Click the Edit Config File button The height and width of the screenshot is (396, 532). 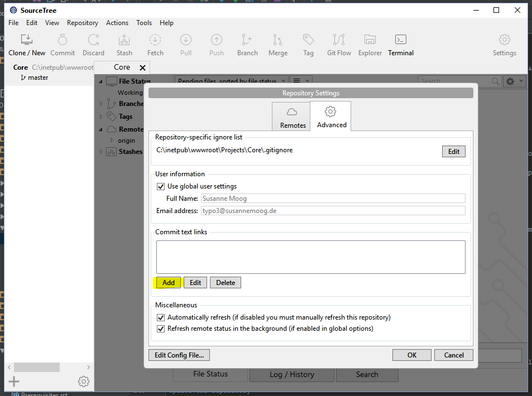point(179,355)
